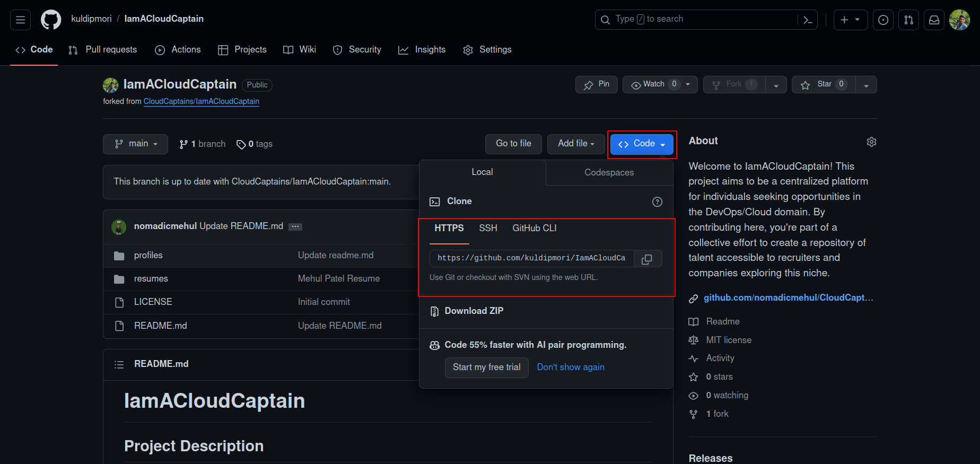Open the profiles folder
Screen dimensions: 980x464
tap(148, 256)
